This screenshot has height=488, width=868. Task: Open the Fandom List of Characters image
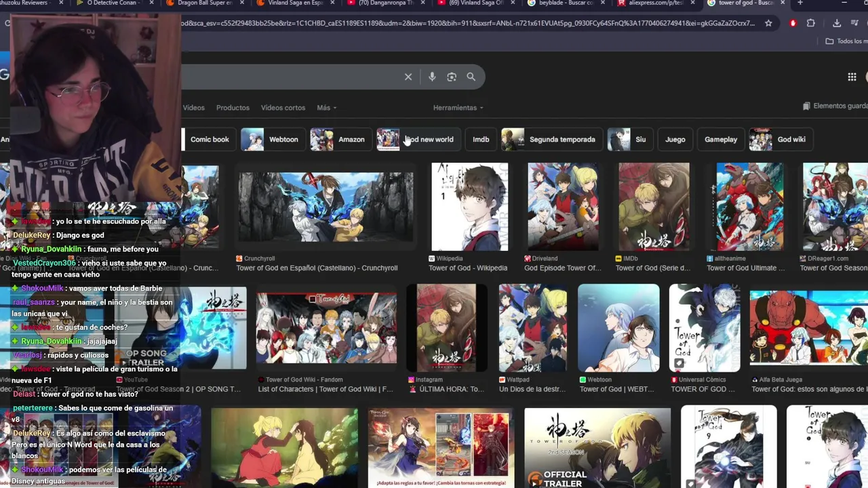coord(326,329)
